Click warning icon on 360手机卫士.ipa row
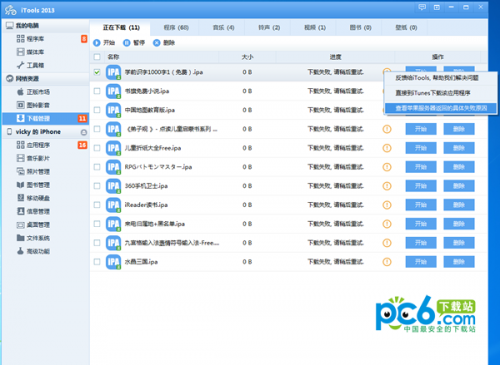 pos(387,186)
